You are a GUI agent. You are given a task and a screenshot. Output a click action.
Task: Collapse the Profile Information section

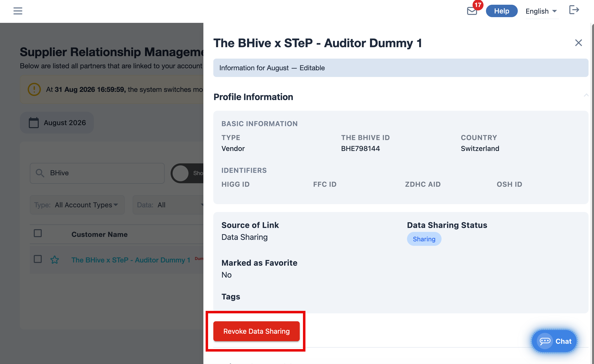pos(586,95)
